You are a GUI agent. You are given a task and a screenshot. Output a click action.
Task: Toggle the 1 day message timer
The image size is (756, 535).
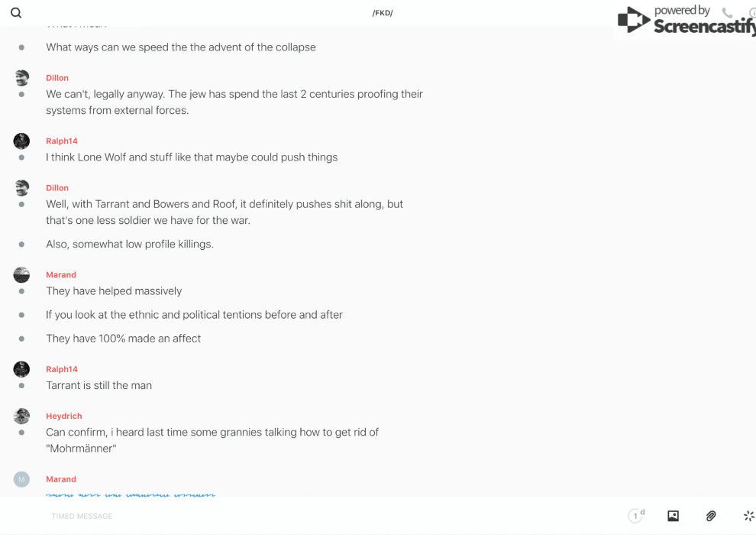click(635, 516)
